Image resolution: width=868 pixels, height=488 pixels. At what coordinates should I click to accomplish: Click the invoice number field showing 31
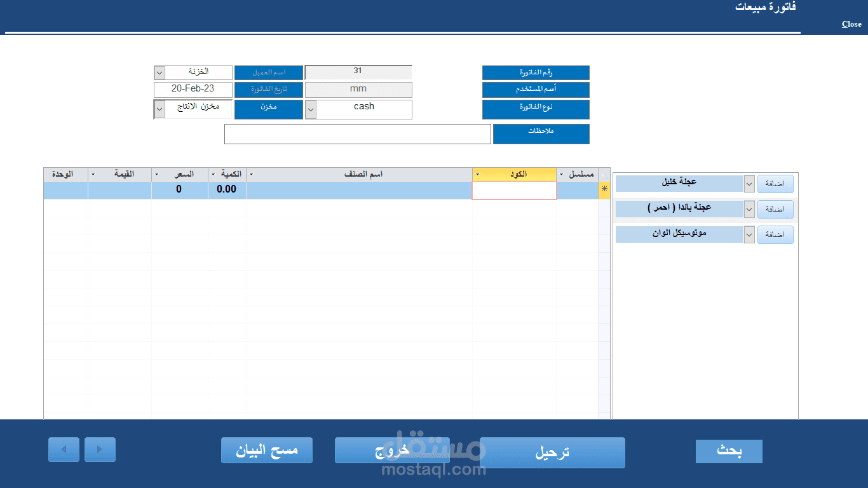point(358,72)
